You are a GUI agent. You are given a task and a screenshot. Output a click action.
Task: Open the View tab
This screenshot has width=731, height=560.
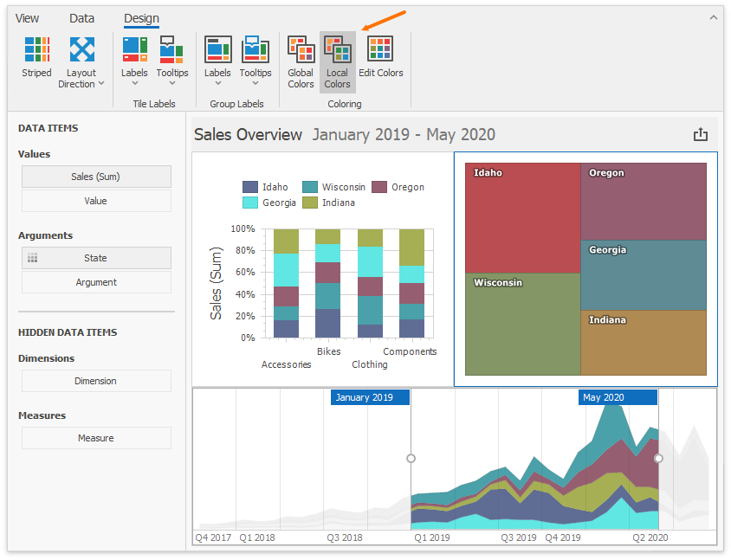[x=27, y=17]
